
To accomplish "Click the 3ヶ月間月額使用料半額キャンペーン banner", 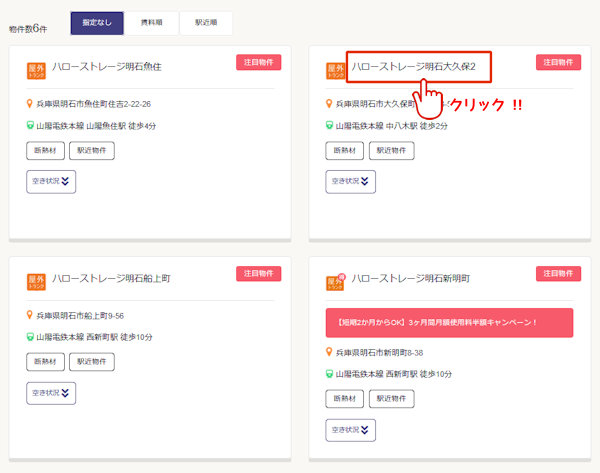I will coord(449,323).
